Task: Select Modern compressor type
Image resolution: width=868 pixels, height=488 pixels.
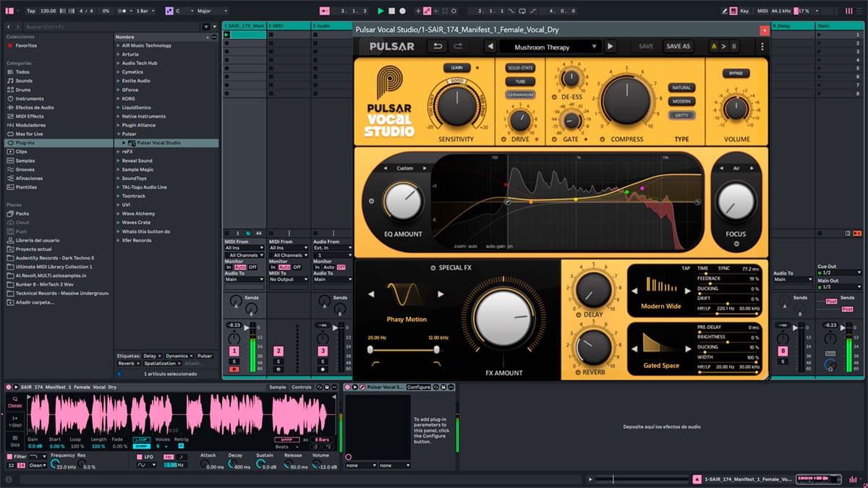Action: (x=681, y=101)
